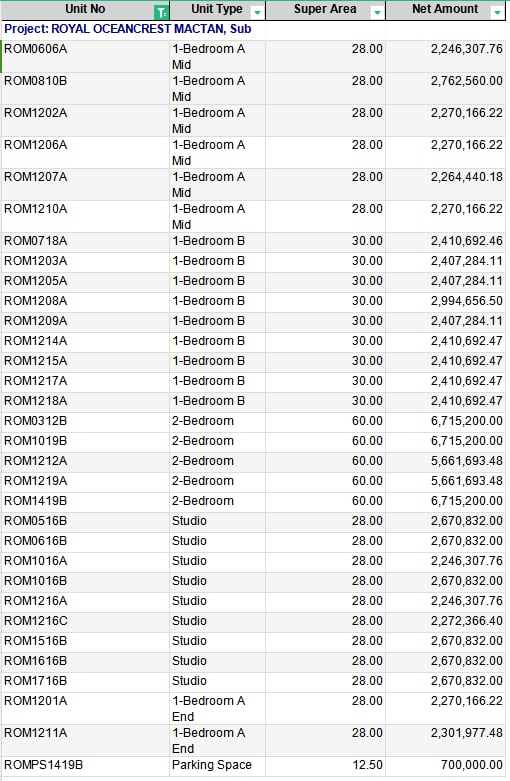Click cell ROM0606A
The image size is (510, 781).
85,57
